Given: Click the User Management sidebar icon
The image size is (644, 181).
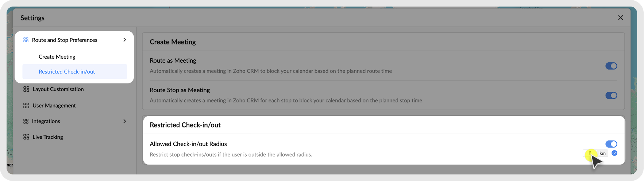Looking at the screenshot, I should pyautogui.click(x=26, y=106).
